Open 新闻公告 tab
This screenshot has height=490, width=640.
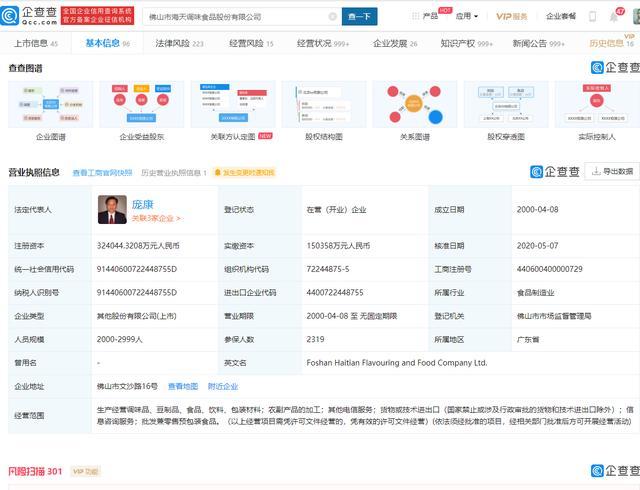coord(538,43)
